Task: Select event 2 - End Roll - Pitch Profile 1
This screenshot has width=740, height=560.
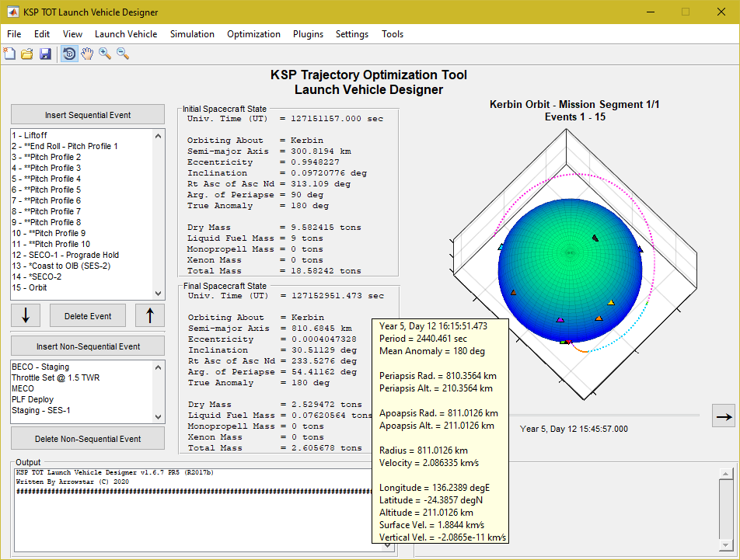Action: [82, 146]
